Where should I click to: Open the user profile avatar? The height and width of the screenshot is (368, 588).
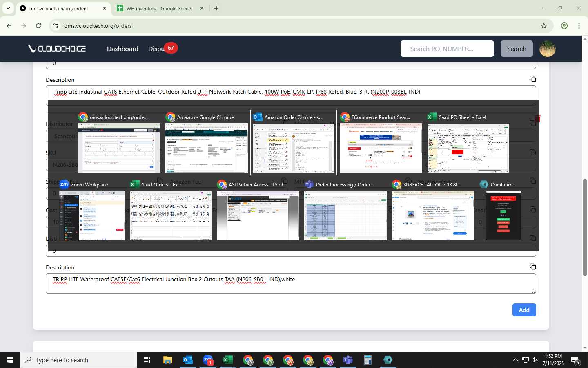point(548,49)
